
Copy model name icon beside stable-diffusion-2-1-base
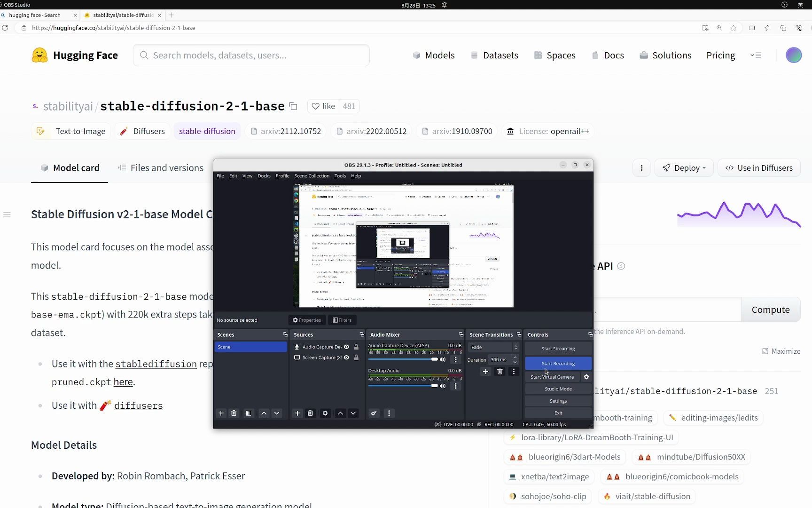[293, 106]
